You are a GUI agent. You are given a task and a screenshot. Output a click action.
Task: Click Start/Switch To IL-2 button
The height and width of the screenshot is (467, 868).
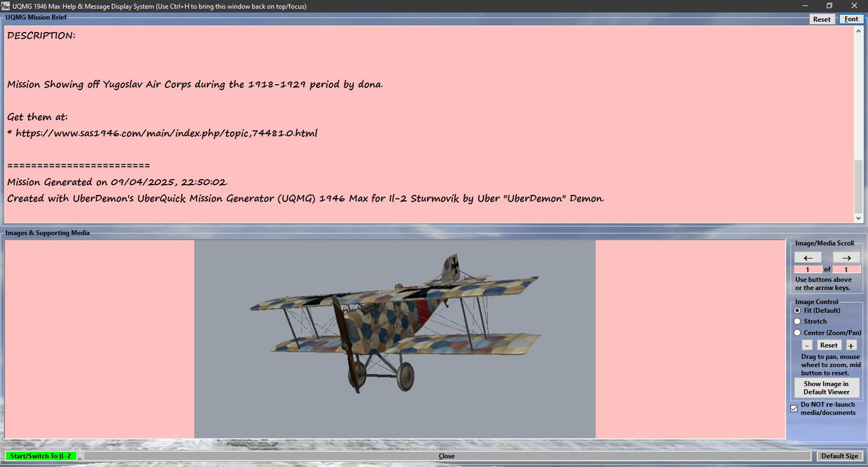click(41, 456)
